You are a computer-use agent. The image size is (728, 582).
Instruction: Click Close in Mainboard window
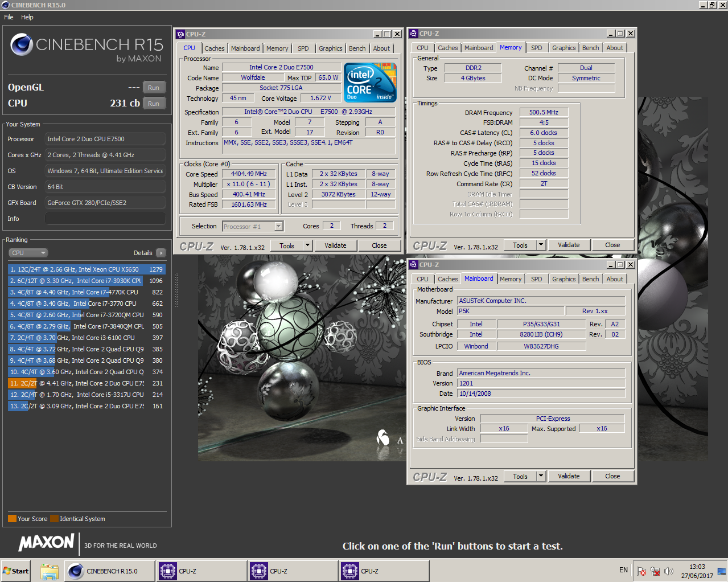click(613, 476)
